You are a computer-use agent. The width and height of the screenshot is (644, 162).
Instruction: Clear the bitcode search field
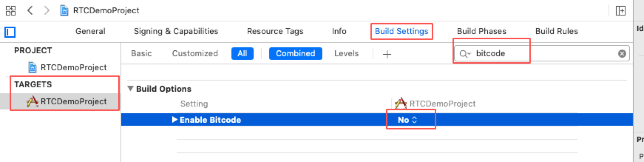coord(622,54)
